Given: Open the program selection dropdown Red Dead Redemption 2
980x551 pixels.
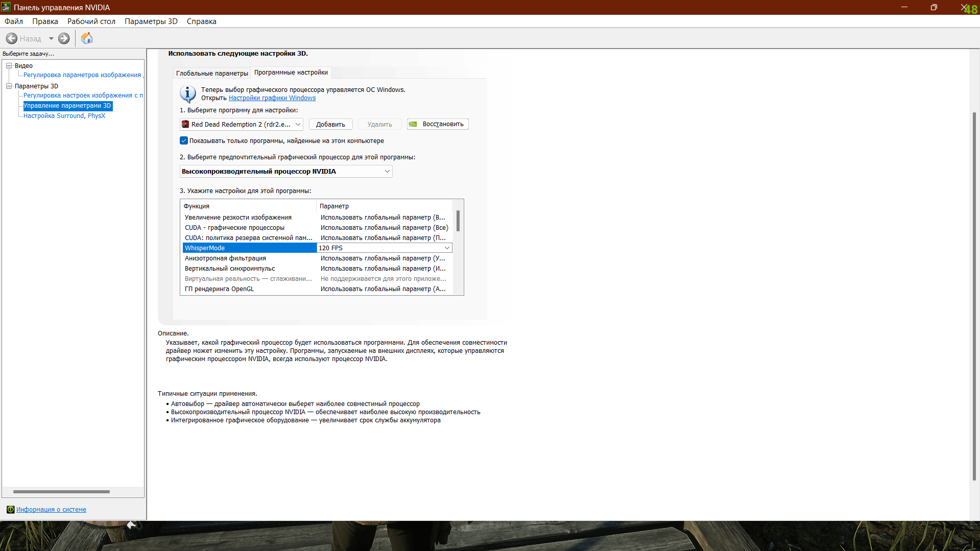Looking at the screenshot, I should [242, 124].
